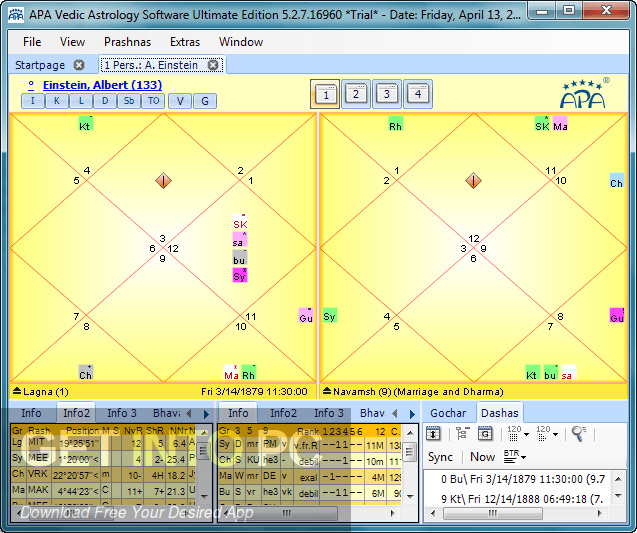Switch to the Startpage tab

[40, 65]
